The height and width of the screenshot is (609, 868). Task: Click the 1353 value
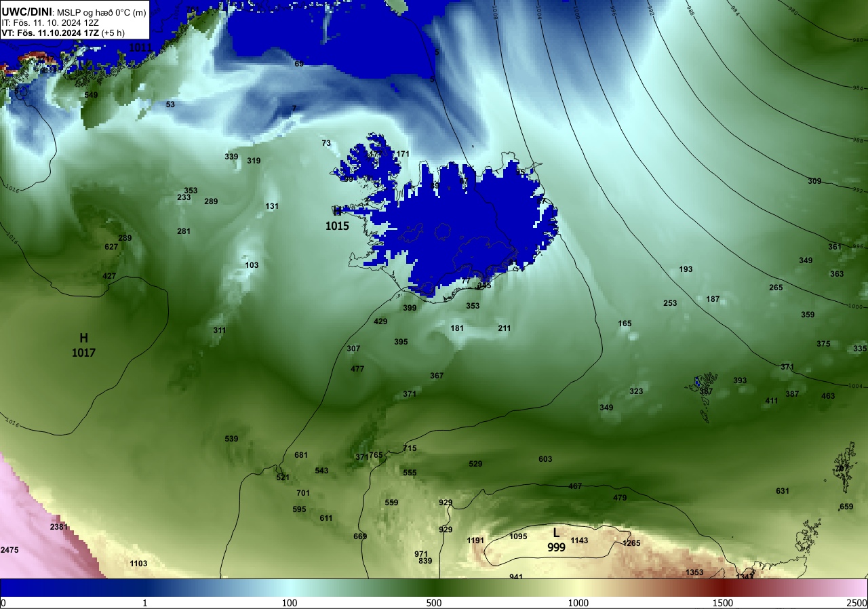[694, 572]
